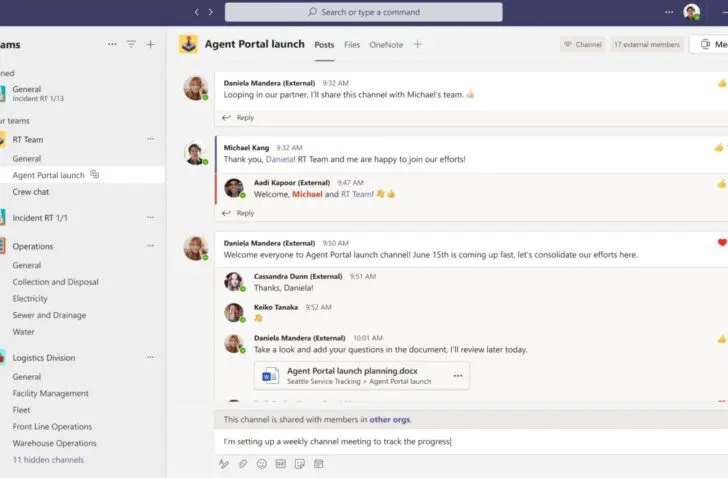
Task: Select the Operations team
Action: (x=32, y=246)
